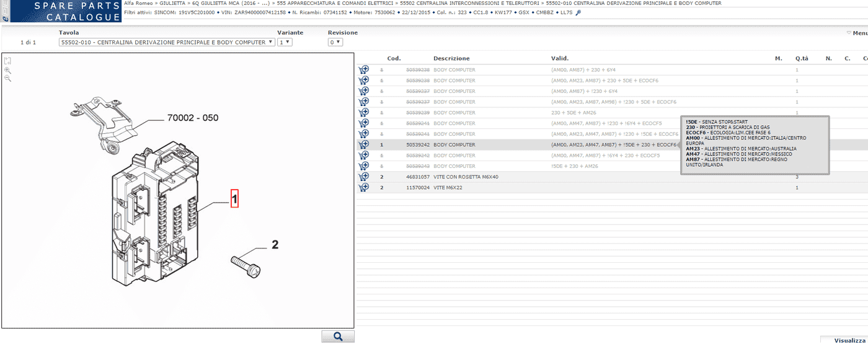Screen dimensions: 868x344
Task: Click the Q.tà column header
Action: point(802,58)
